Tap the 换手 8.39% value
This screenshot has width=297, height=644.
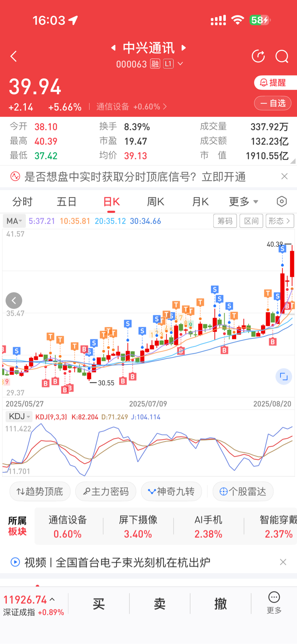coord(137,127)
